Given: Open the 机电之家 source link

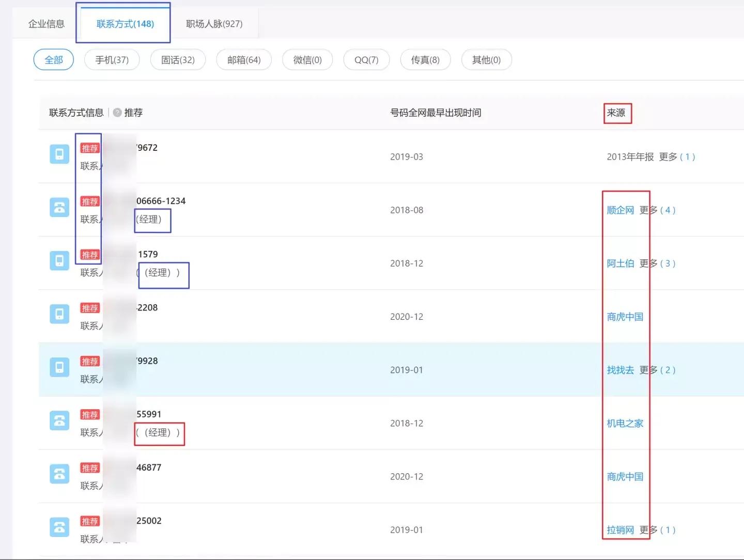Looking at the screenshot, I should [x=625, y=423].
